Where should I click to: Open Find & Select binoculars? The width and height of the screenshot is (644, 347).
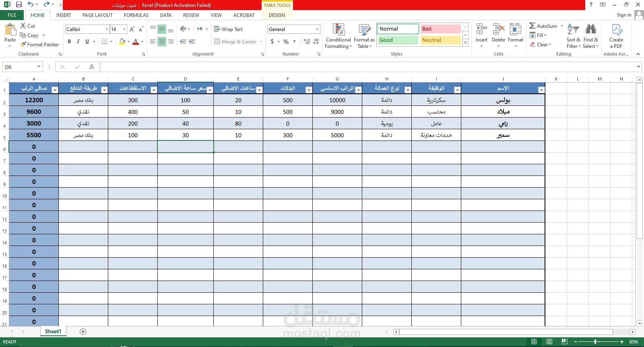click(x=591, y=36)
